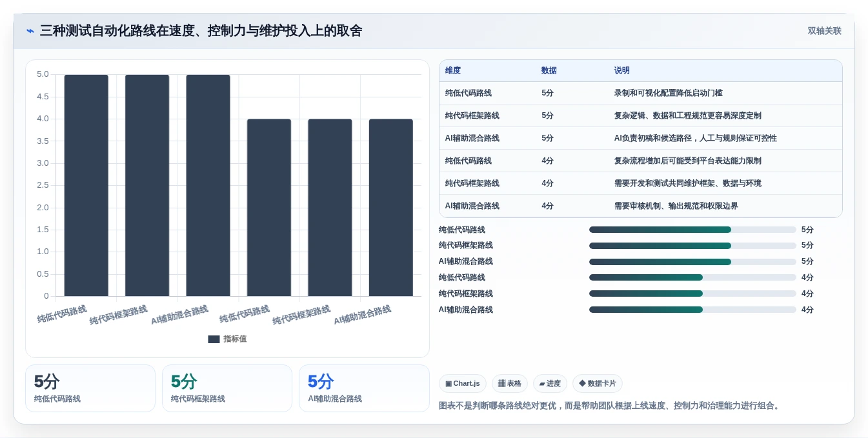Click the footer note starting 图表不是判断哪条路线绝对更优
868x438 pixels.
[x=611, y=406]
